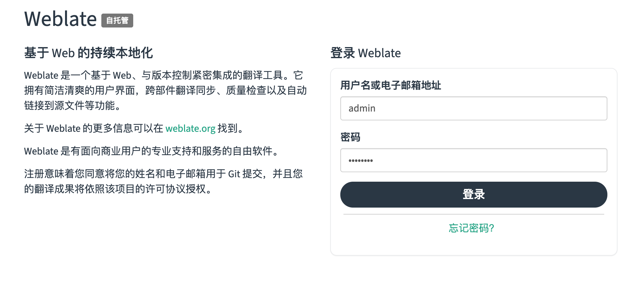644x285 pixels.
Task: Click the 密码 field label
Action: (350, 137)
